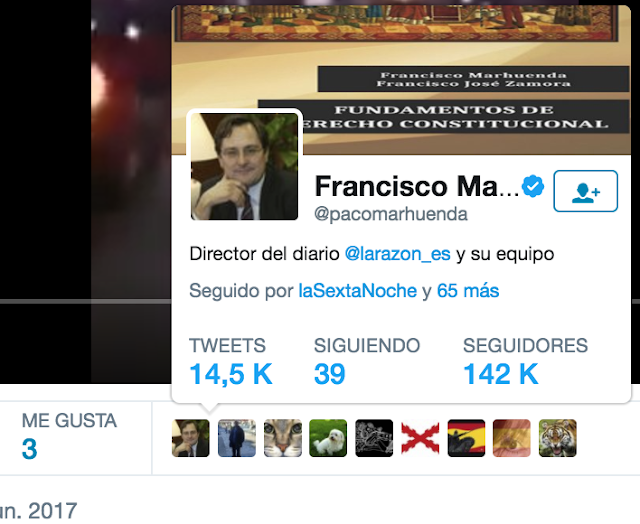Screen dimensions: 640x524
Task: Select the black and white sketch avatar
Action: [x=374, y=438]
